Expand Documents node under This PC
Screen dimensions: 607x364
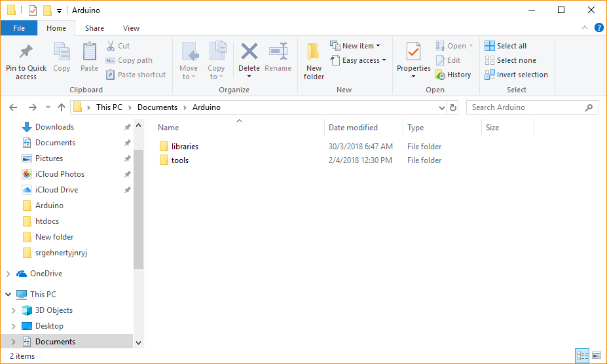[14, 342]
